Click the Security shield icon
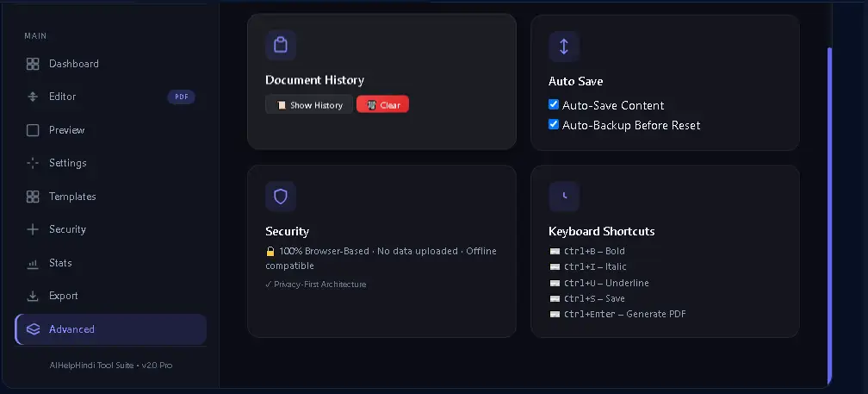This screenshot has height=394, width=868. [281, 197]
